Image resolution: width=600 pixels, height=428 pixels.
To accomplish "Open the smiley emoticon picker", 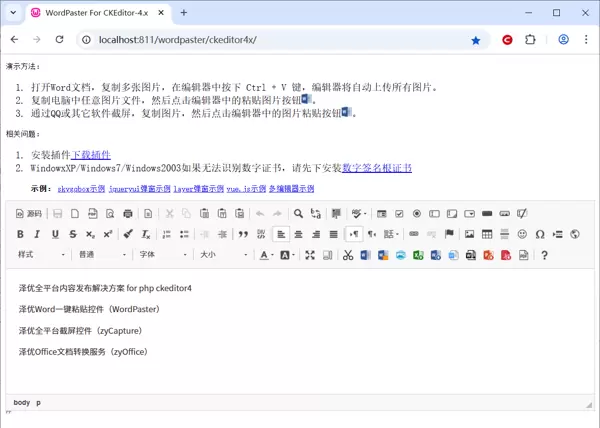I will [x=522, y=234].
